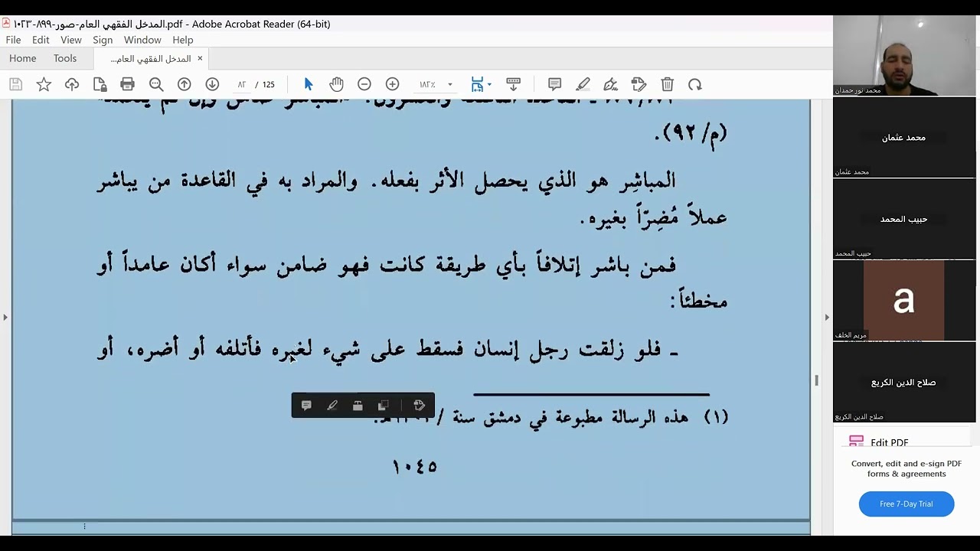Select مريم الخلف avatar tile

click(x=904, y=300)
